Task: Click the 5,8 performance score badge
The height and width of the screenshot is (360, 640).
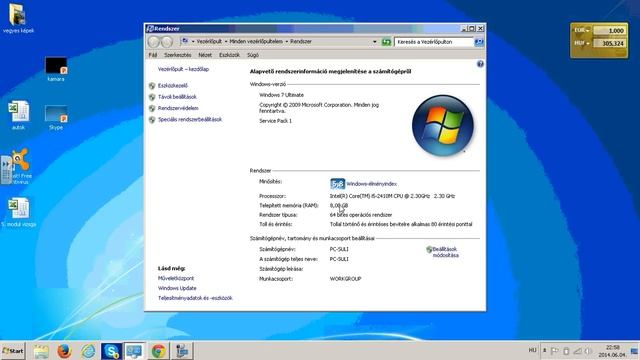Action: point(338,184)
